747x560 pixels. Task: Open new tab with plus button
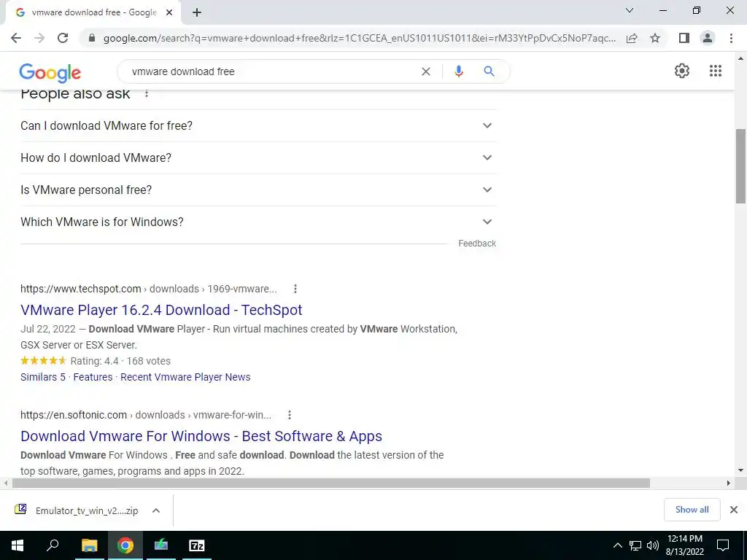click(197, 13)
